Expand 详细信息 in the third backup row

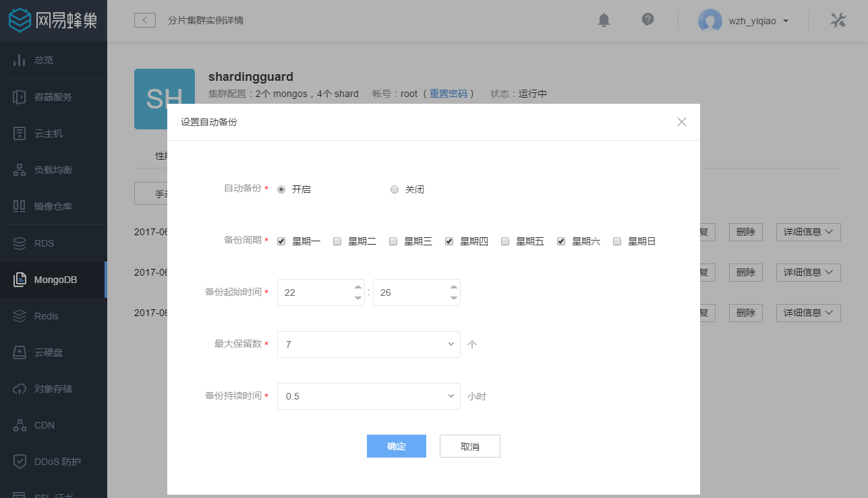point(809,313)
